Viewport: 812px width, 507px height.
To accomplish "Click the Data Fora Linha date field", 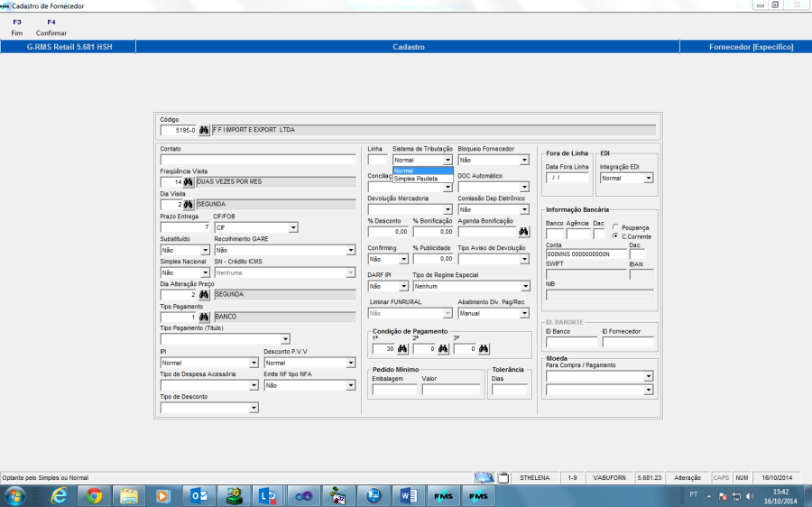I will click(x=567, y=178).
